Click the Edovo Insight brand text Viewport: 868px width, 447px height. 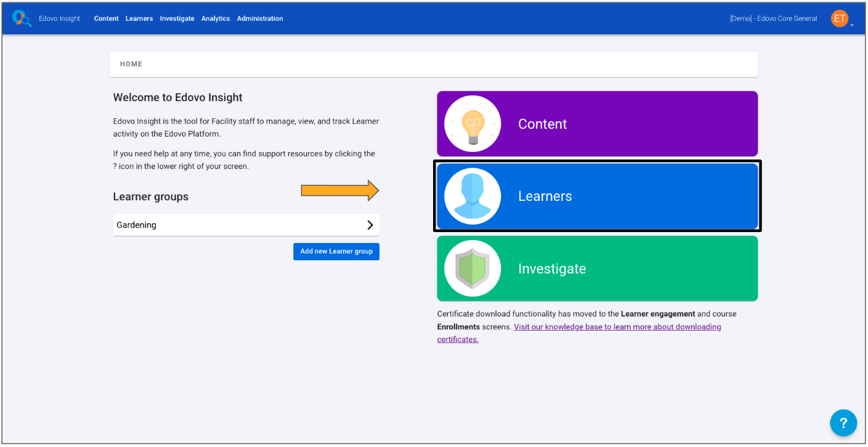pyautogui.click(x=59, y=18)
